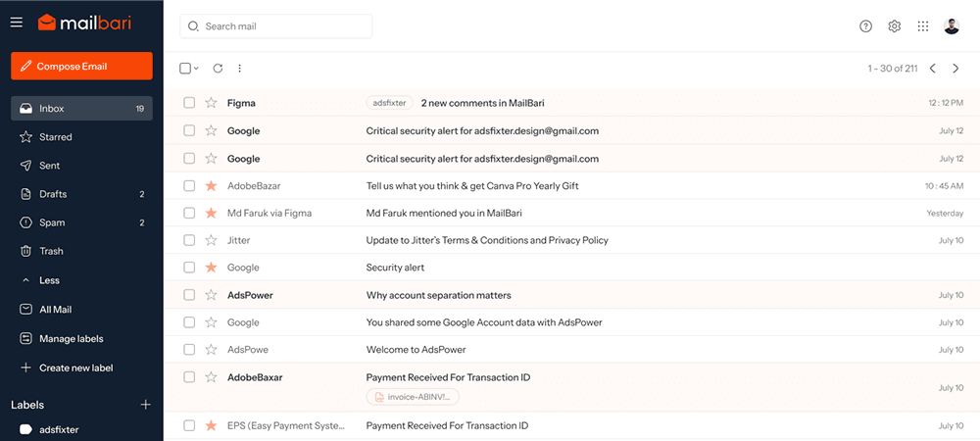Open '2 new comments in MailBari' email
The width and height of the screenshot is (980, 441).
pyautogui.click(x=482, y=103)
